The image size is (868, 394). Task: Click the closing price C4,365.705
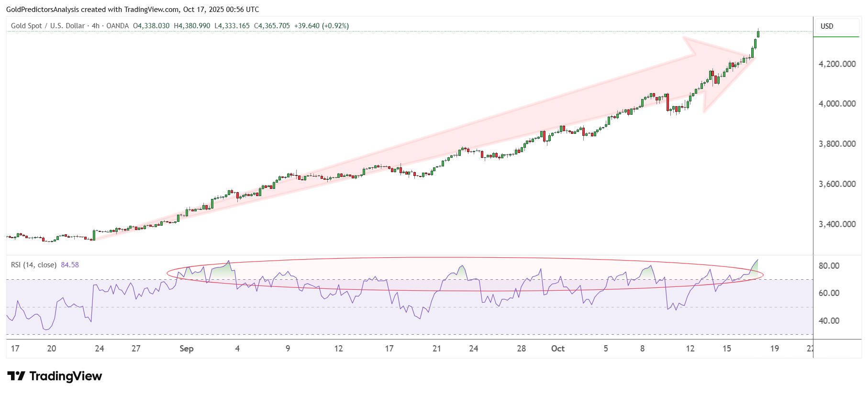[272, 26]
